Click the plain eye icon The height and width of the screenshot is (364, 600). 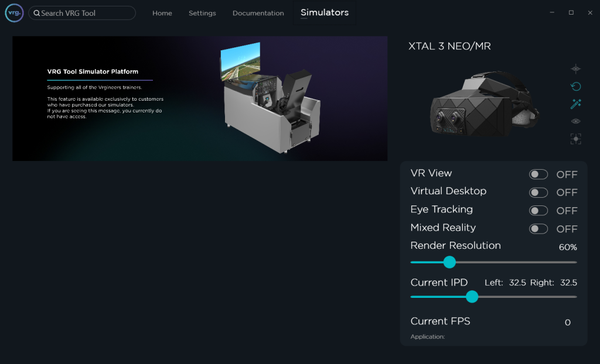pos(576,121)
